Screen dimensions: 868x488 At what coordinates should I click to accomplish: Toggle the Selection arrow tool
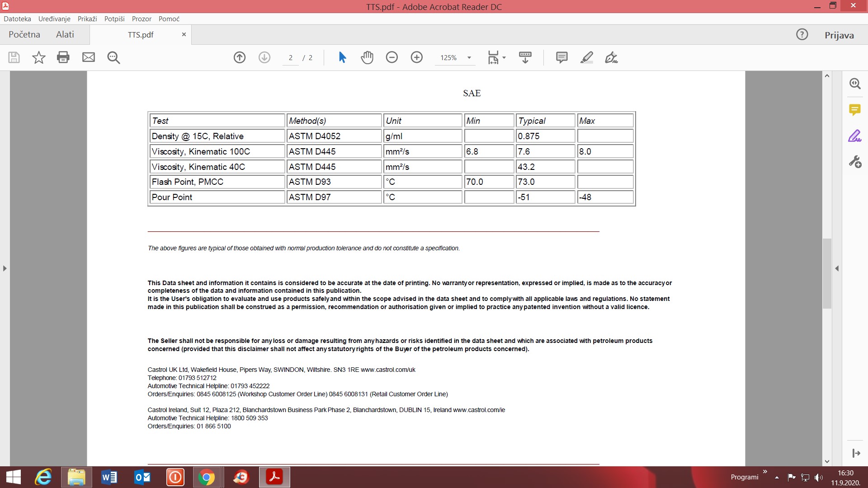pyautogui.click(x=342, y=57)
